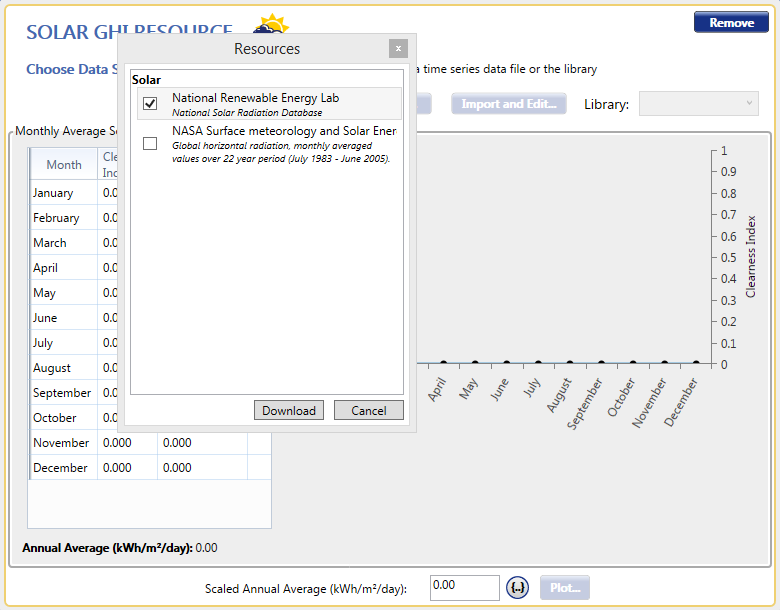Close the Resources dialog with the x button

[398, 48]
